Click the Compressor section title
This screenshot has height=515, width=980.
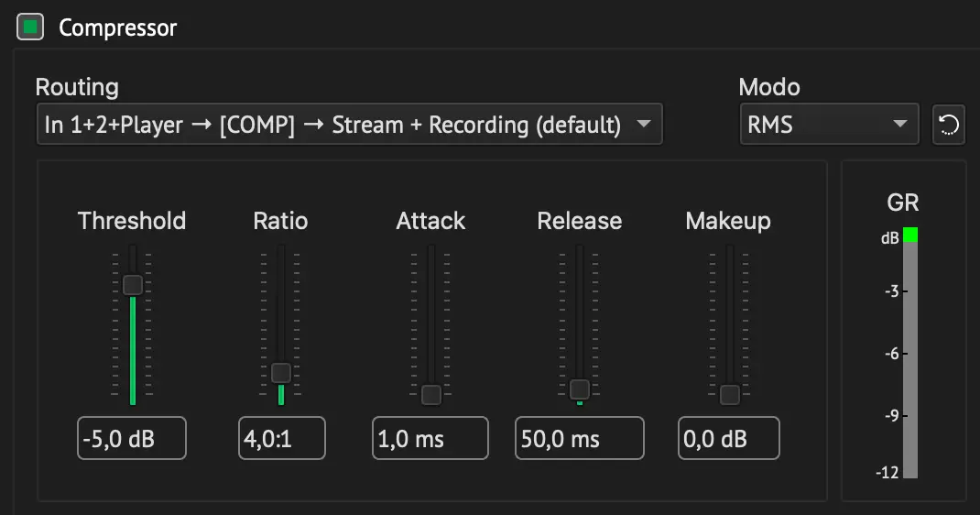coord(117,27)
